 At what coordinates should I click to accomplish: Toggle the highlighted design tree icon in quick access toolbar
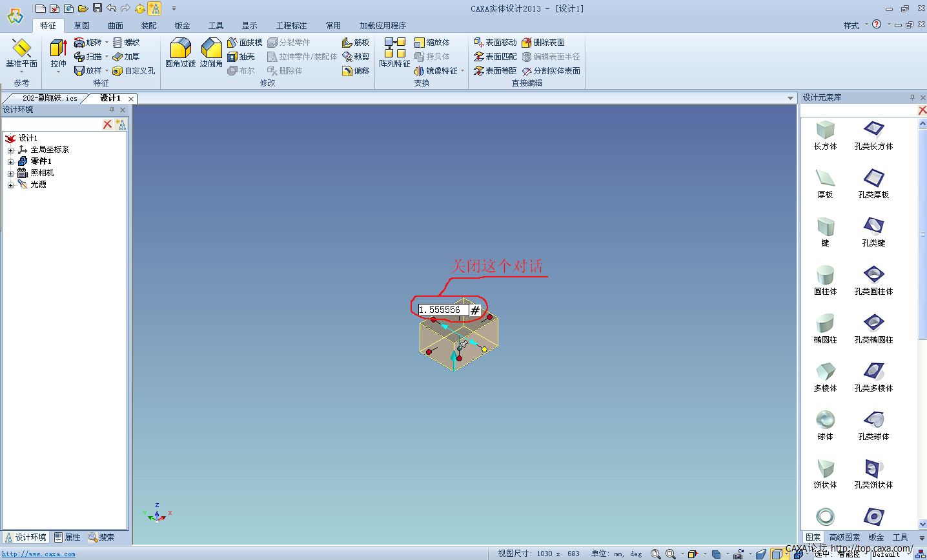154,8
